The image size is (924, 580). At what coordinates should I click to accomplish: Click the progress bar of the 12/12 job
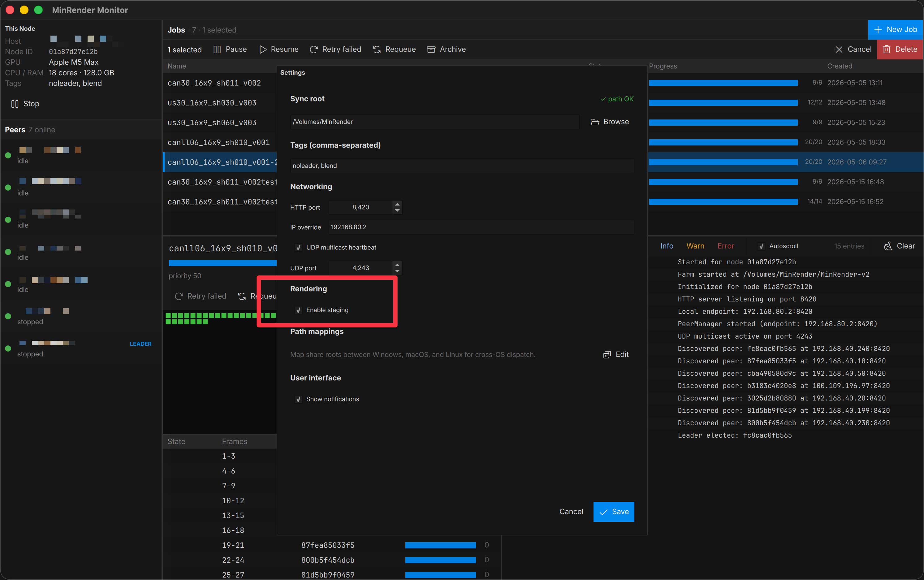723,102
